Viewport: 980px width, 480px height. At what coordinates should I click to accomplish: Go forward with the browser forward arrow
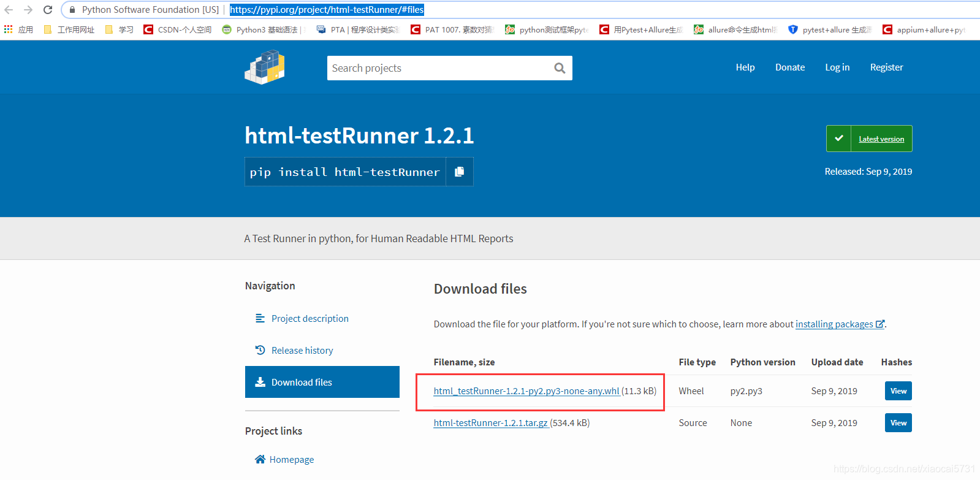[28, 10]
